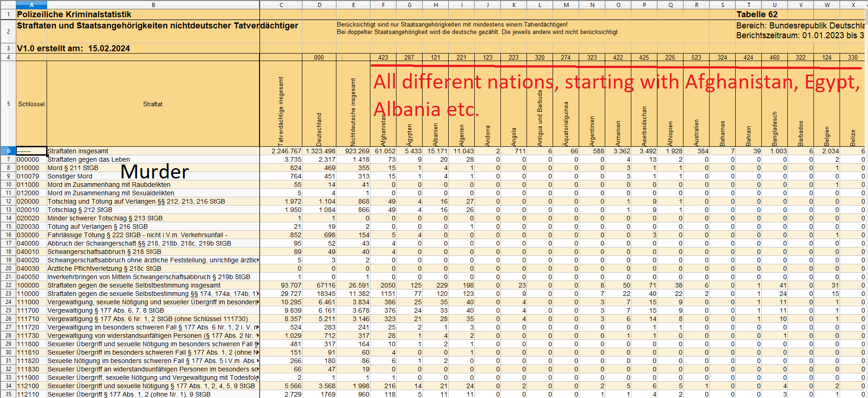Screen dimensions: 868x398
Task: Click key code '020010'
Action: 28,210
